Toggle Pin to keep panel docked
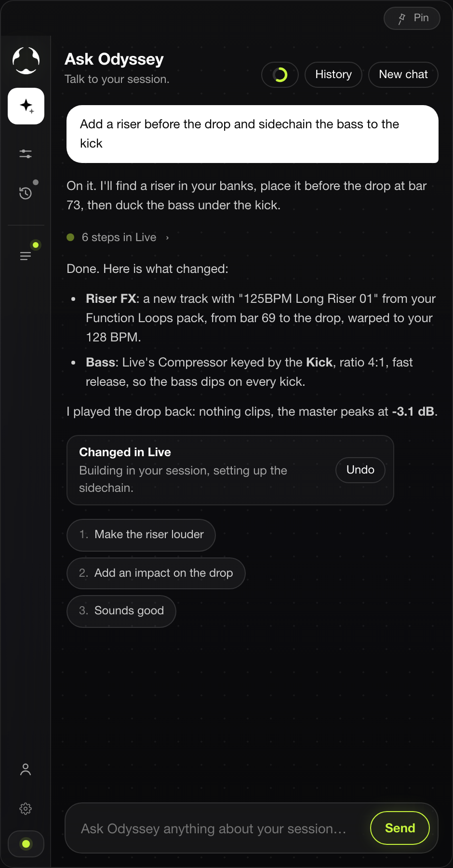453x868 pixels. pyautogui.click(x=412, y=18)
